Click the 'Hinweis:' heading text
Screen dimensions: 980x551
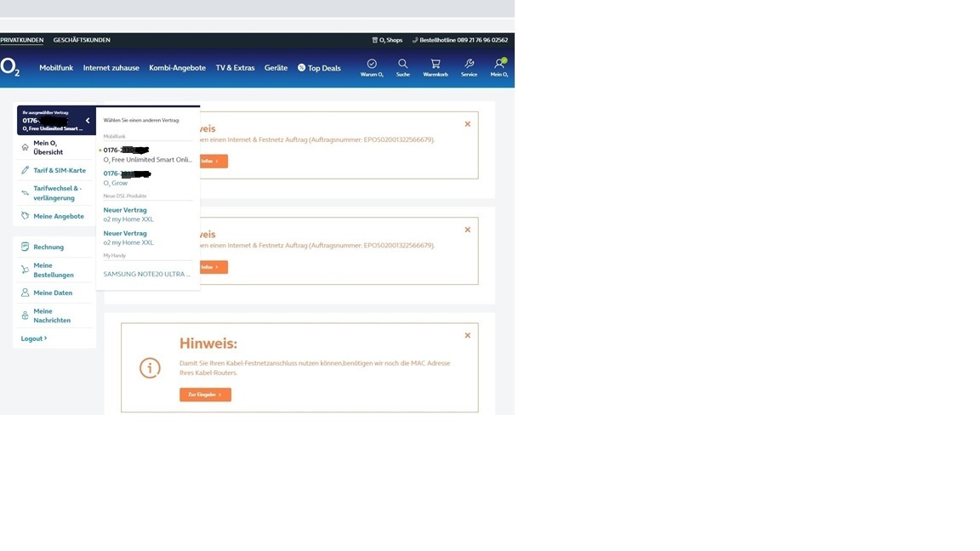tap(208, 344)
